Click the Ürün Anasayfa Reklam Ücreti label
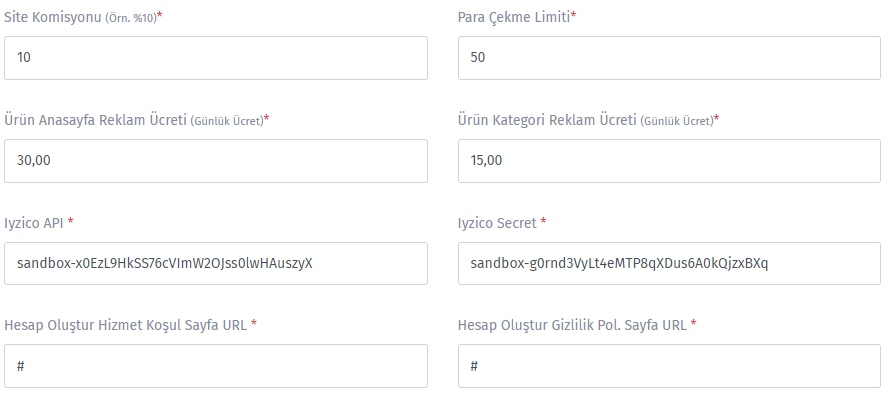 [95, 120]
